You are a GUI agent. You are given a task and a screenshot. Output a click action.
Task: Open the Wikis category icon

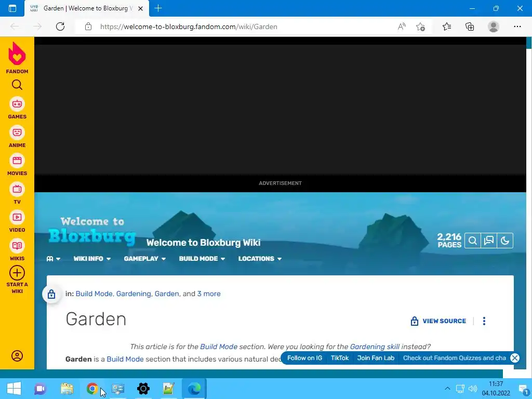[x=17, y=246]
